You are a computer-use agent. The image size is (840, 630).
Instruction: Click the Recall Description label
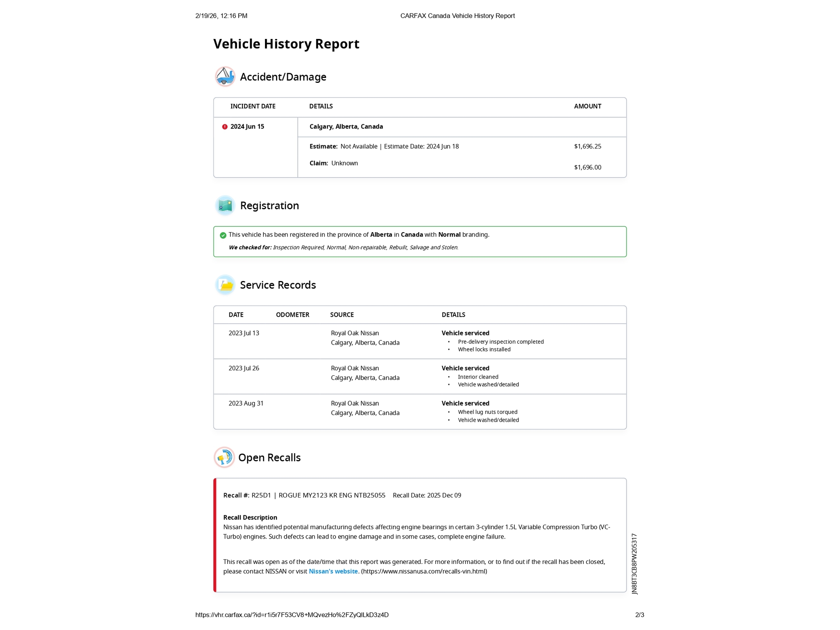coord(250,518)
